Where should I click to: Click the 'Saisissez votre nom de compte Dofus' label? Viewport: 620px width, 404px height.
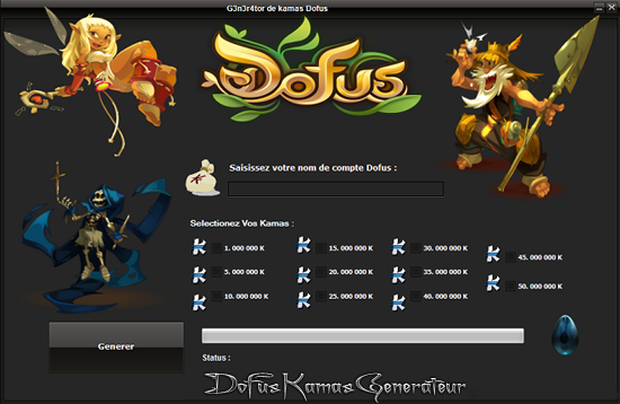pos(313,168)
